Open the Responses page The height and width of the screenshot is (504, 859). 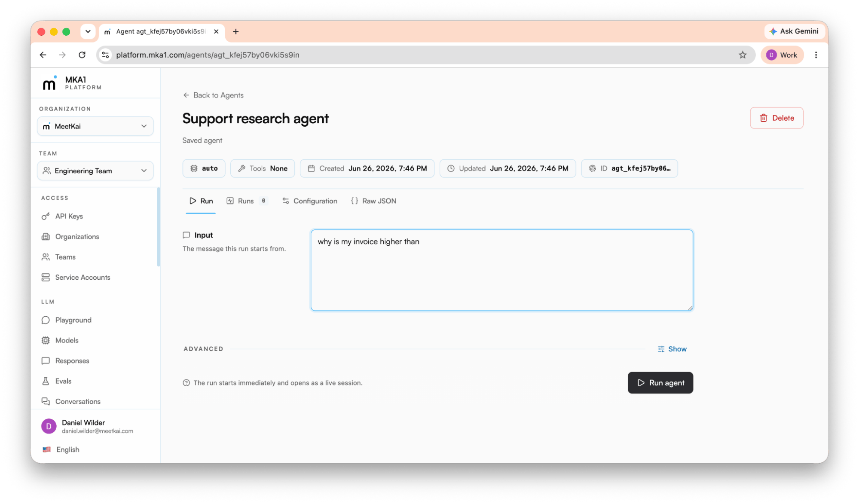(72, 360)
